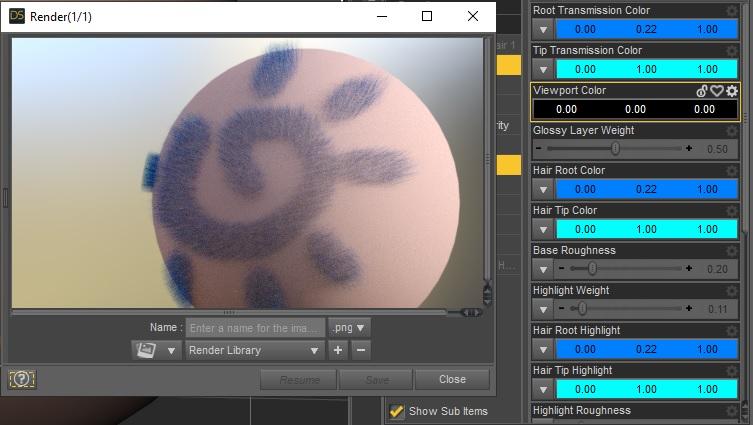Click plus icon on Highlight Weight slider

pos(689,308)
